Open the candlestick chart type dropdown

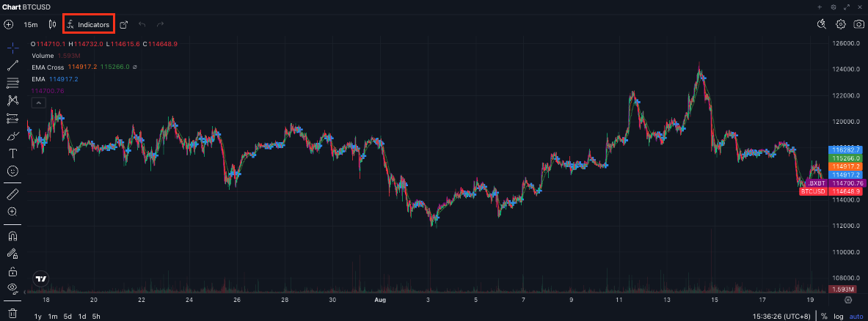click(52, 24)
